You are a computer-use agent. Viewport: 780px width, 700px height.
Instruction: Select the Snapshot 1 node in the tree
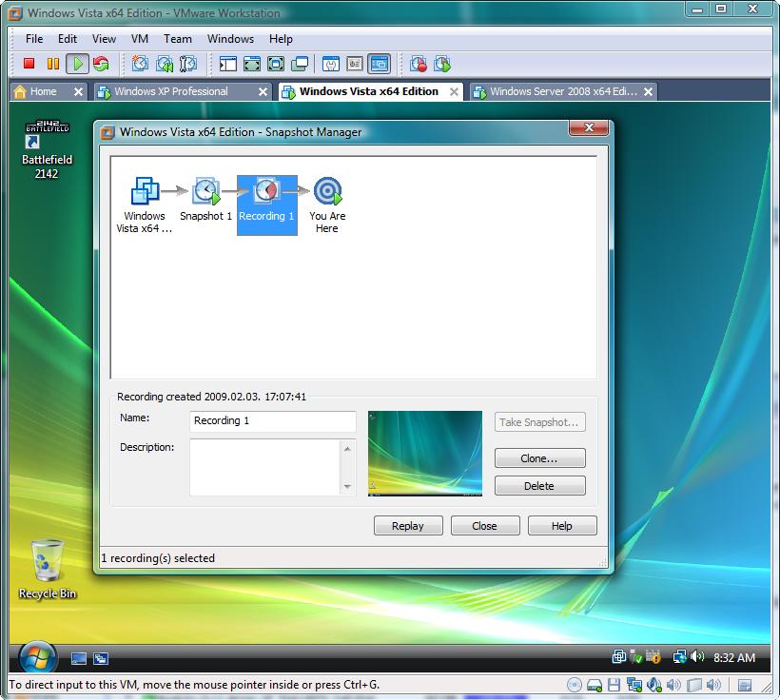click(x=206, y=200)
